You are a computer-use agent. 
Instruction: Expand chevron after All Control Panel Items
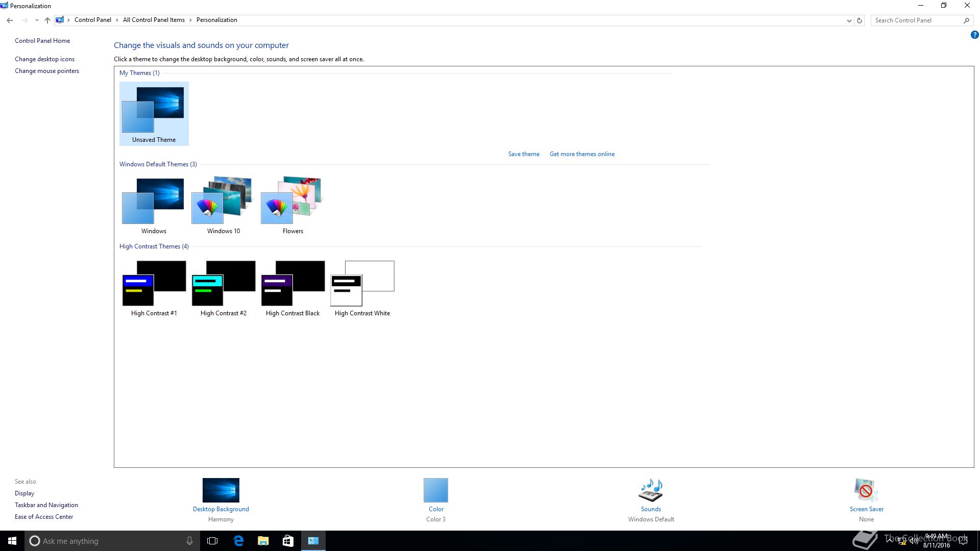(190, 20)
